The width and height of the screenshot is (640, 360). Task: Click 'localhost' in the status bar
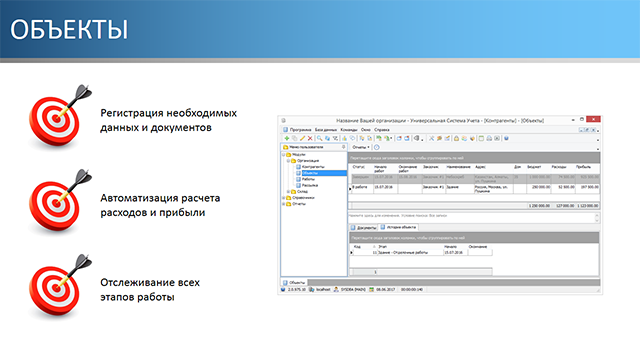tap(323, 289)
